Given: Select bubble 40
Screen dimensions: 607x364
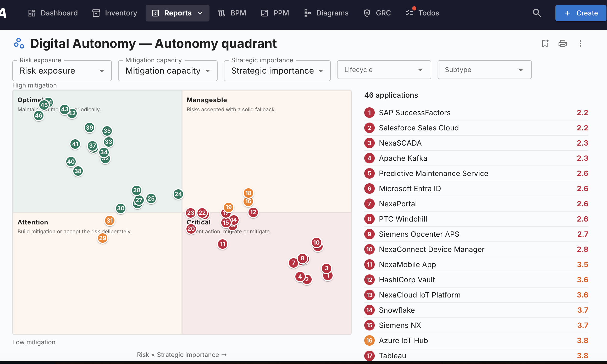Looking at the screenshot, I should 71,162.
